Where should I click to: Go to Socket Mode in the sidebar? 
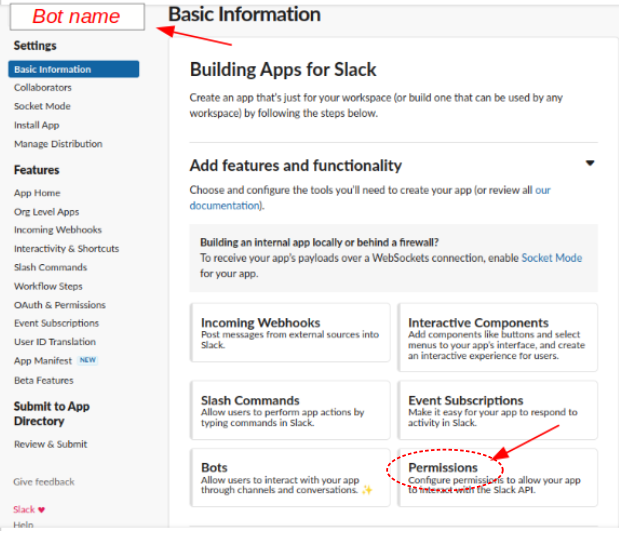coord(42,106)
